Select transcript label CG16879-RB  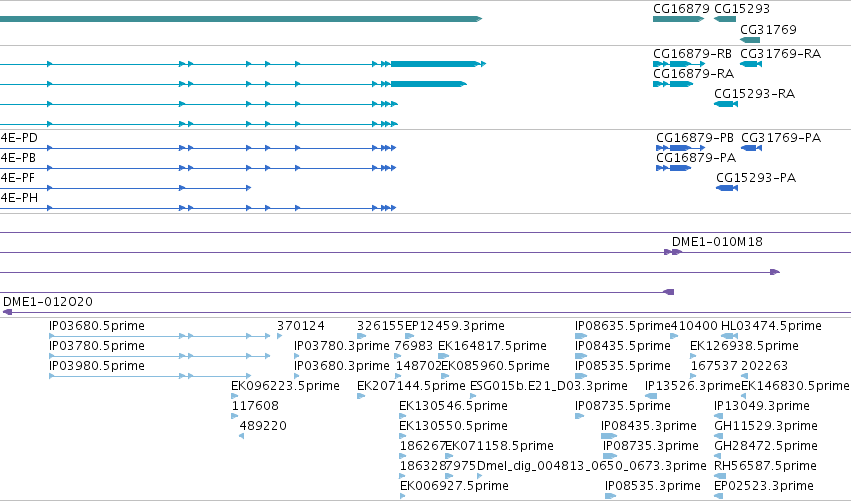pos(693,54)
